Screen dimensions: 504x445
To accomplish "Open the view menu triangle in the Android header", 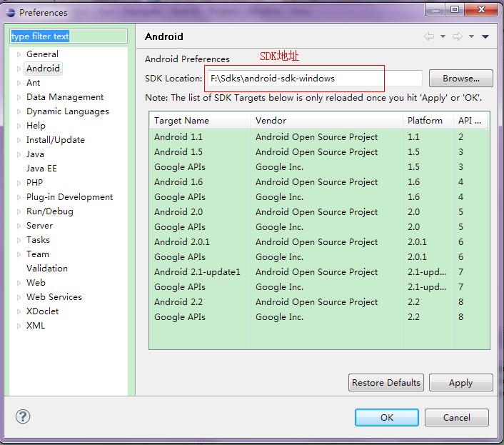I will (x=485, y=36).
